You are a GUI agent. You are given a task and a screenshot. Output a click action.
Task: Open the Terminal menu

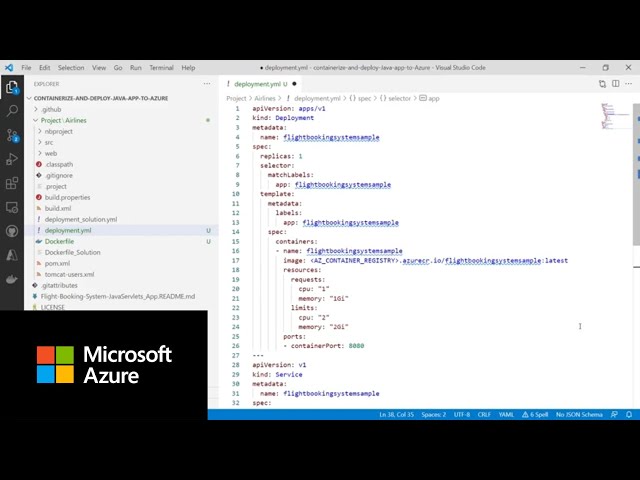[x=162, y=68]
